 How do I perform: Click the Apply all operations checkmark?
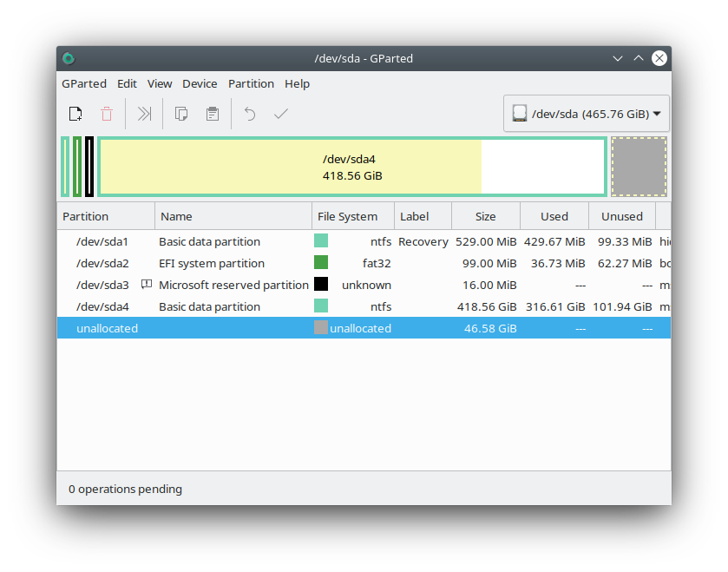[x=281, y=114]
